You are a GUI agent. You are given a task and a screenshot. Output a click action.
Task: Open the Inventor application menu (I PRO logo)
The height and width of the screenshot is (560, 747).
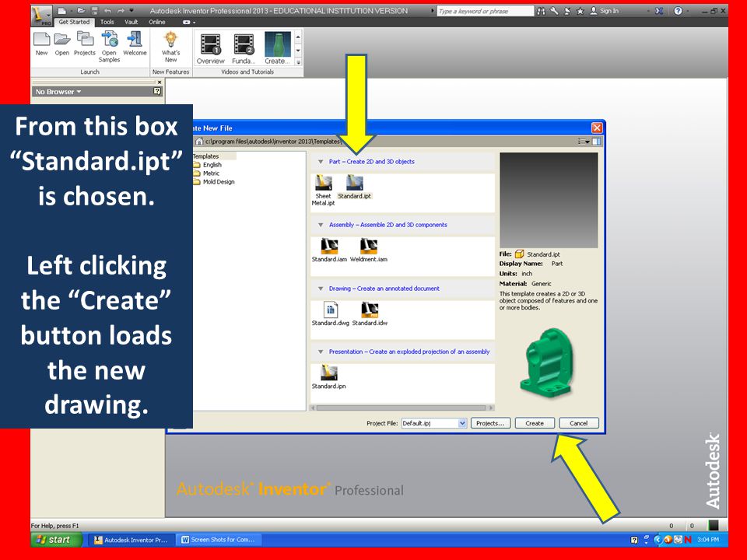click(42, 16)
